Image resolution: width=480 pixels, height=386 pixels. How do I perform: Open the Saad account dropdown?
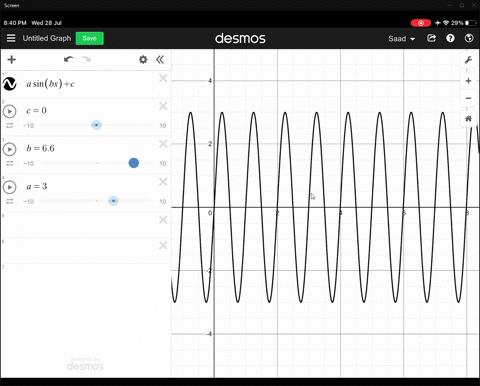tap(401, 39)
